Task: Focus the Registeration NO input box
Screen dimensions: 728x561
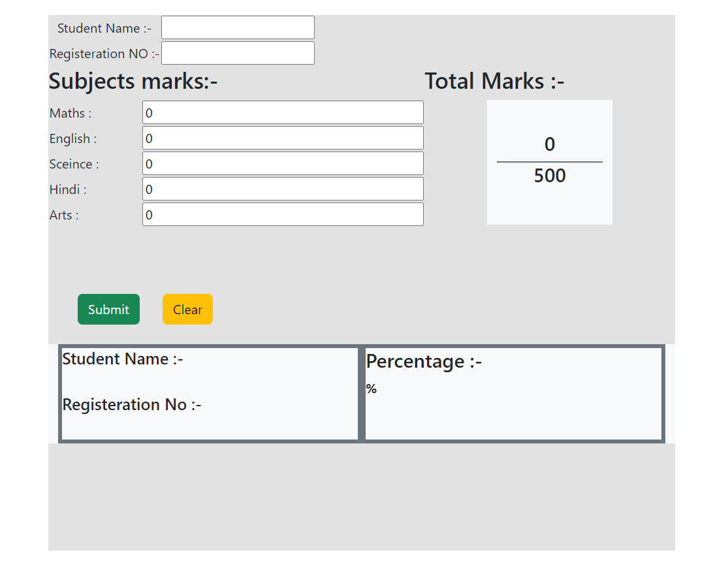Action: pos(238,53)
